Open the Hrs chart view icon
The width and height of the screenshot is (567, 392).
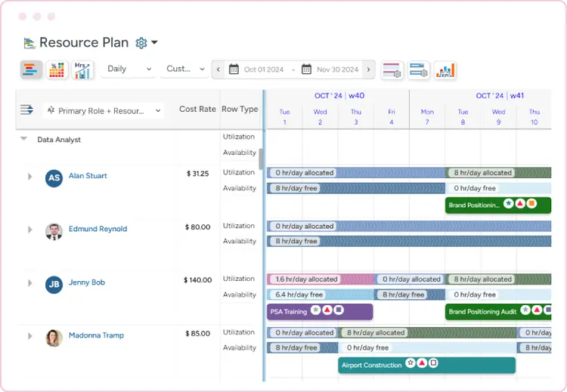click(83, 69)
